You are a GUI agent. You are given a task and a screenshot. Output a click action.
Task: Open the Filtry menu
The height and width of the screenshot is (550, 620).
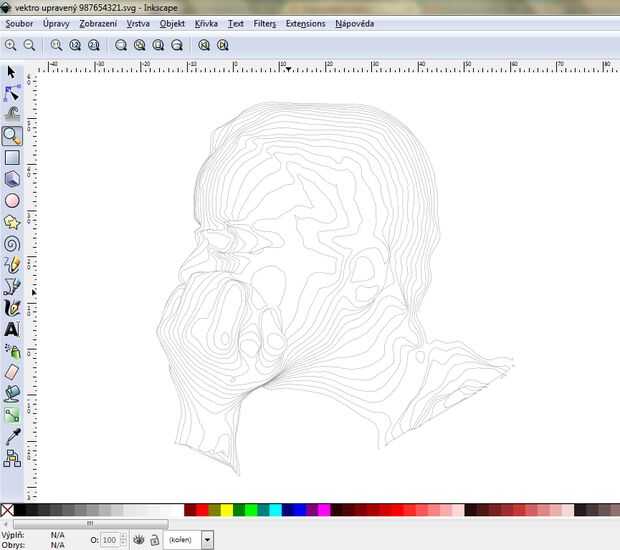tap(265, 23)
